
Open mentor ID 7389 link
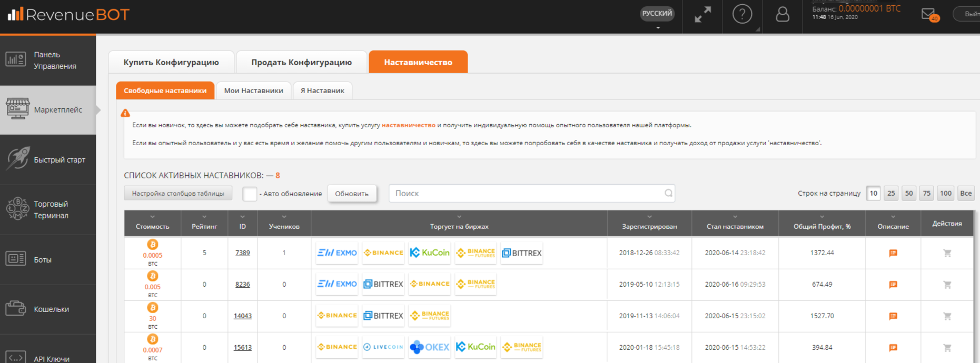point(242,253)
